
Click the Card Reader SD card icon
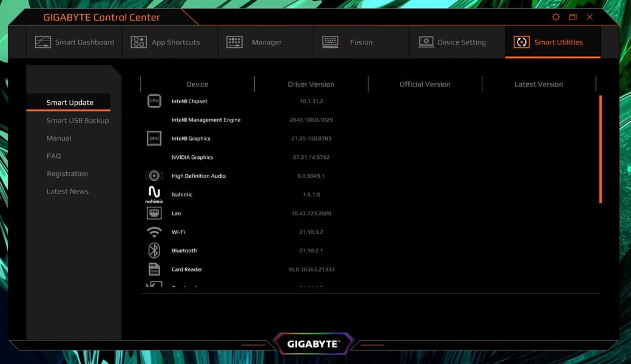click(154, 269)
